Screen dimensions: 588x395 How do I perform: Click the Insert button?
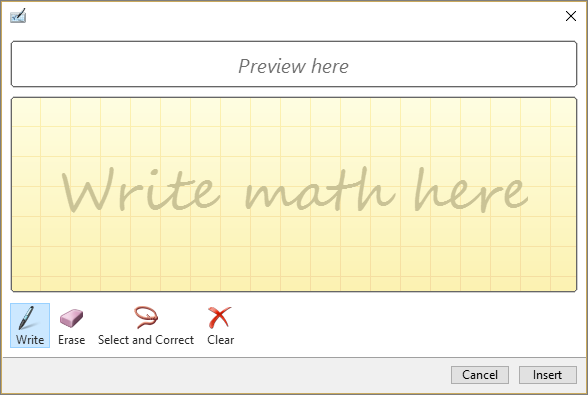pyautogui.click(x=548, y=375)
